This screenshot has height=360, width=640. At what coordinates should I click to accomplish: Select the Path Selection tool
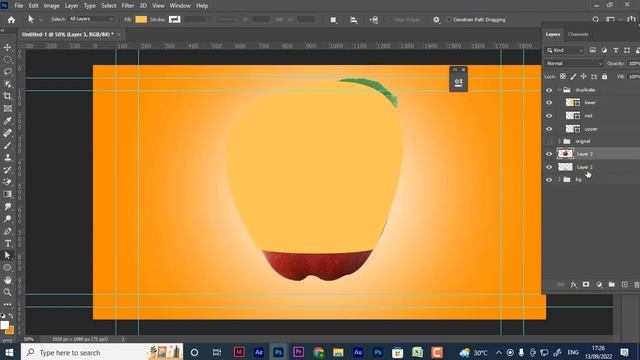point(7,256)
